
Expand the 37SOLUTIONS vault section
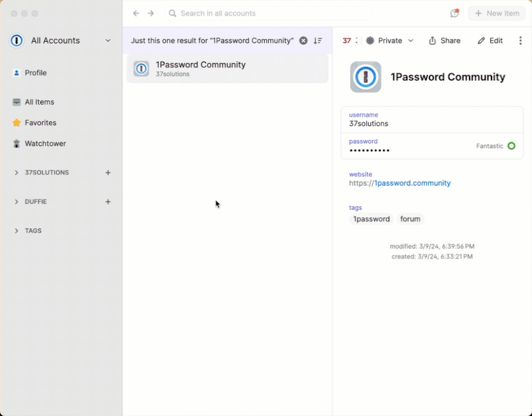17,173
